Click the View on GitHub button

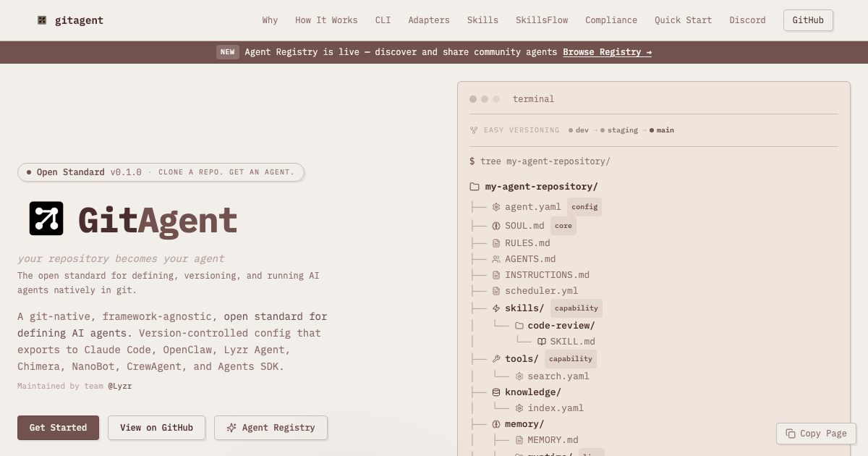[156, 428]
